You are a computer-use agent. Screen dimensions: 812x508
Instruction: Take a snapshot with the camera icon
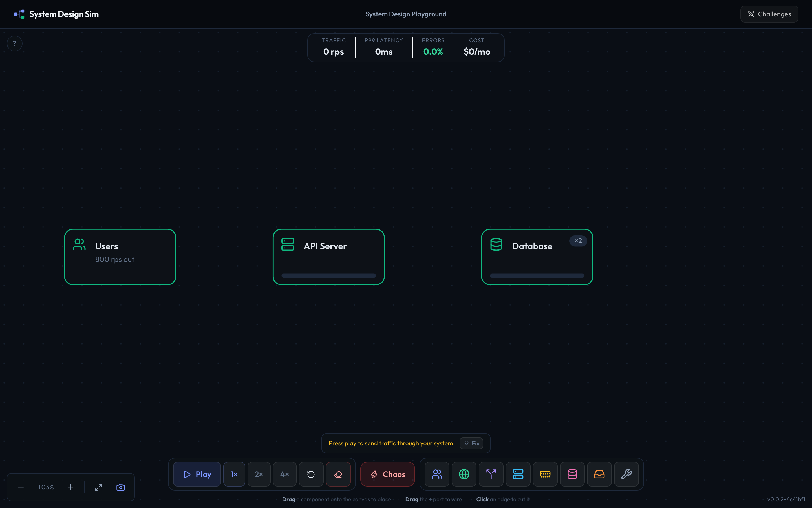[x=121, y=487]
